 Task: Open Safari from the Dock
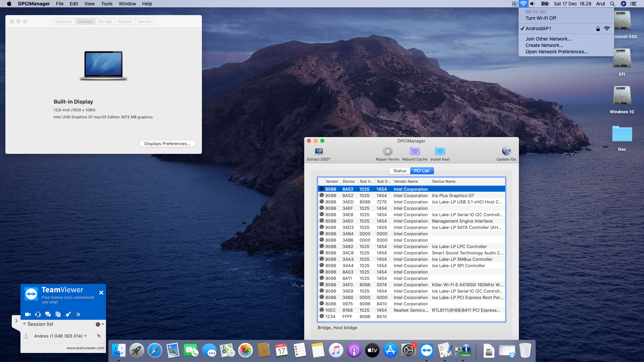[x=155, y=351]
